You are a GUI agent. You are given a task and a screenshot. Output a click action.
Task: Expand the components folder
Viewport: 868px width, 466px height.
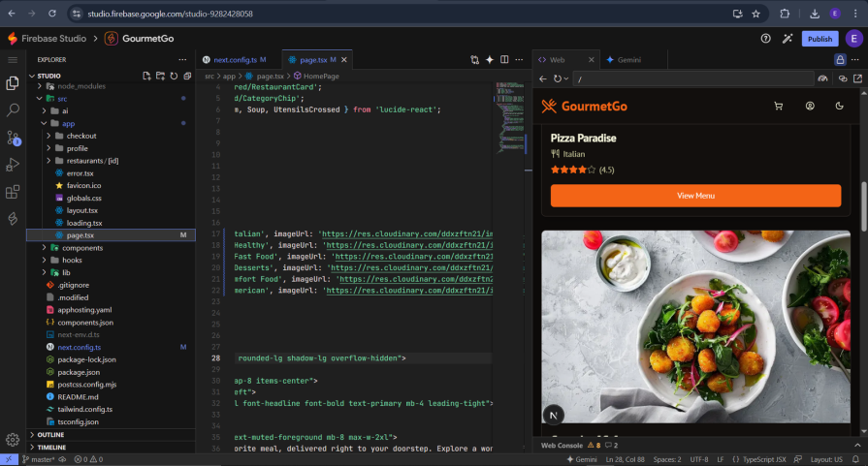pos(45,248)
